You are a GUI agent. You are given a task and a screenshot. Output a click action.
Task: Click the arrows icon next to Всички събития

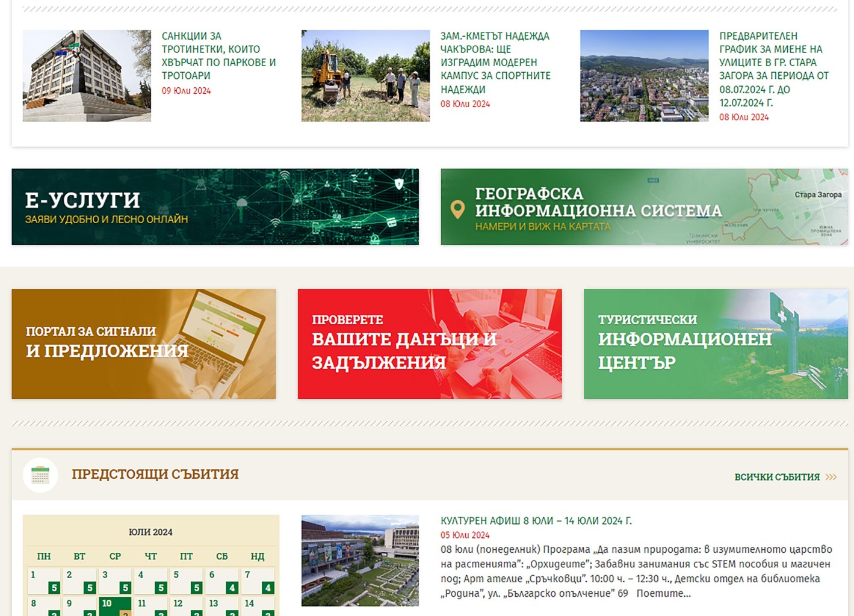click(831, 477)
